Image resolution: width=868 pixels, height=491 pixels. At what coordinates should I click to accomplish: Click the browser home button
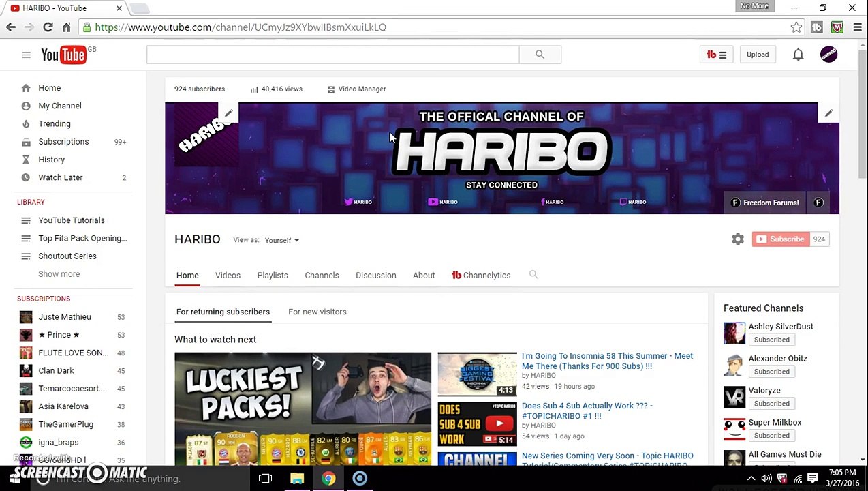[x=66, y=27]
